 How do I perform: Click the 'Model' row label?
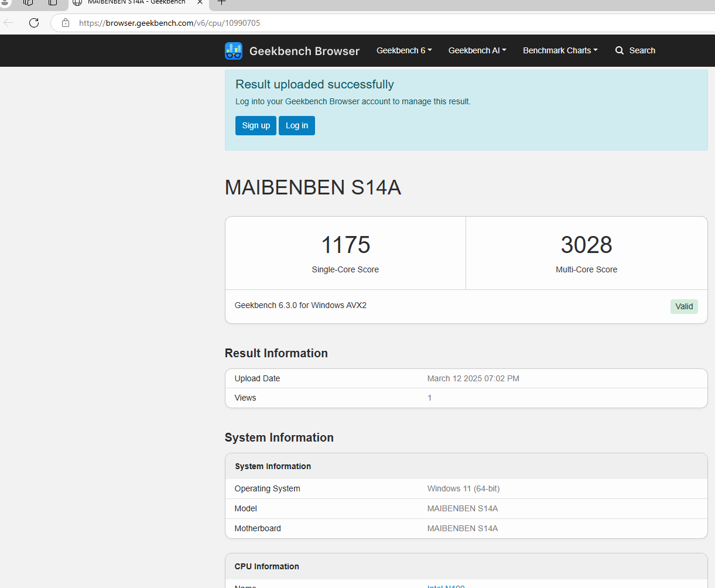tap(246, 508)
